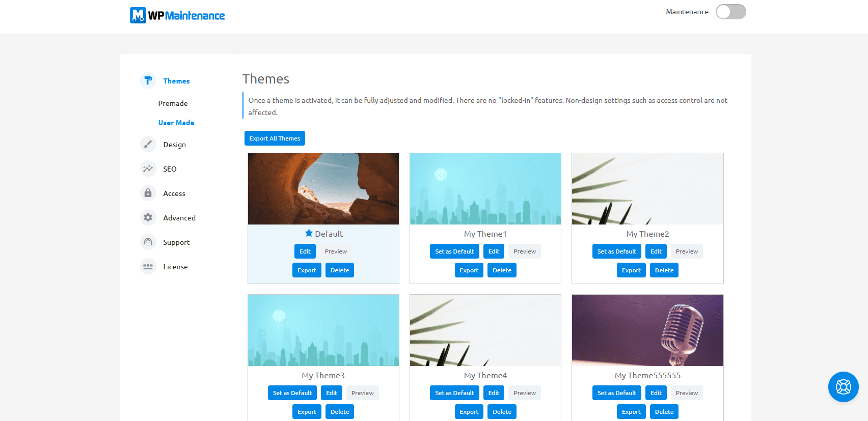The width and height of the screenshot is (868, 421).
Task: Export My Theme1
Action: 469,270
